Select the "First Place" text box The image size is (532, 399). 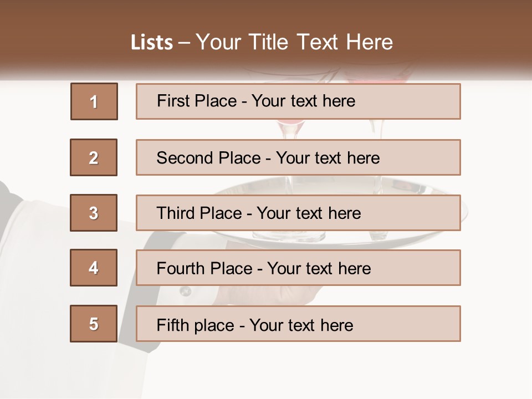298,101
